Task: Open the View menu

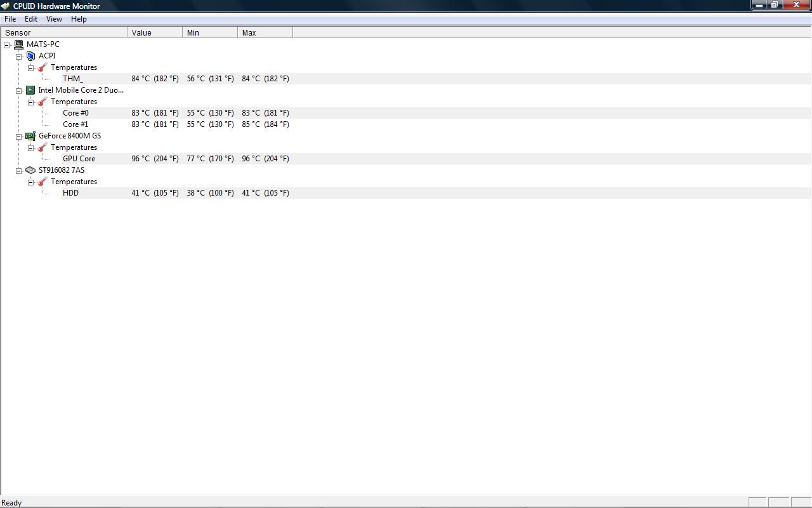Action: pyautogui.click(x=54, y=19)
